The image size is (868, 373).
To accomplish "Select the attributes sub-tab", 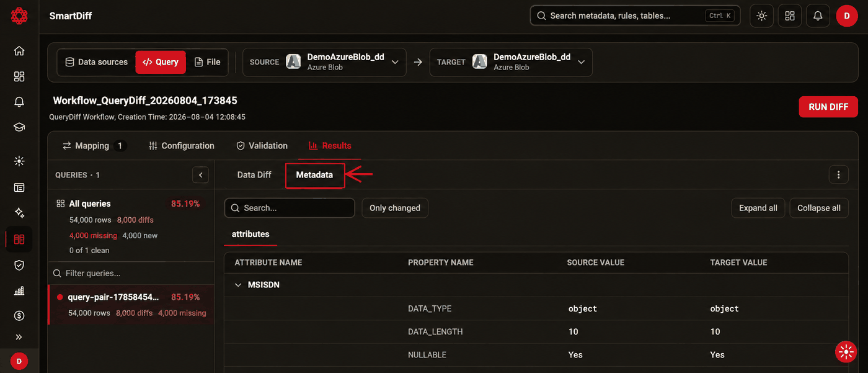I will pos(250,234).
